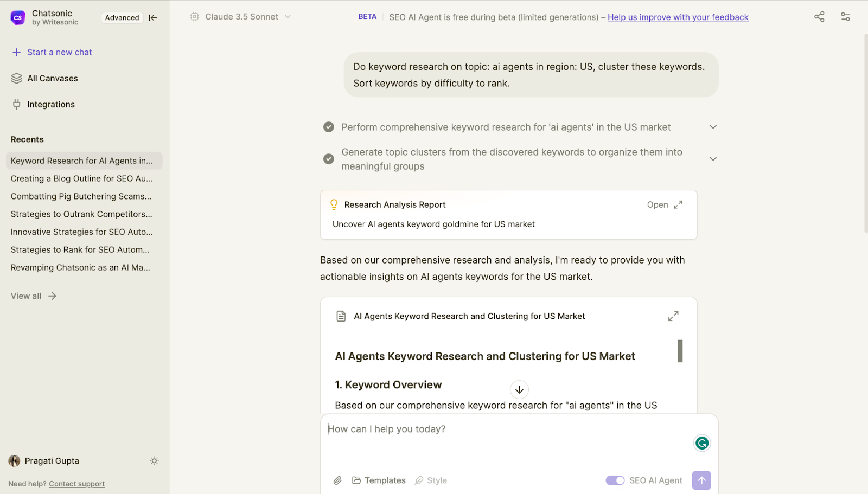Click the Chatsonic logo icon
The width and height of the screenshot is (868, 494).
click(18, 18)
